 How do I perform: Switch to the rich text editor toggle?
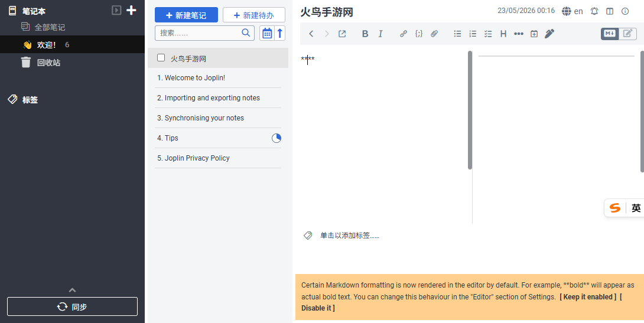(627, 34)
